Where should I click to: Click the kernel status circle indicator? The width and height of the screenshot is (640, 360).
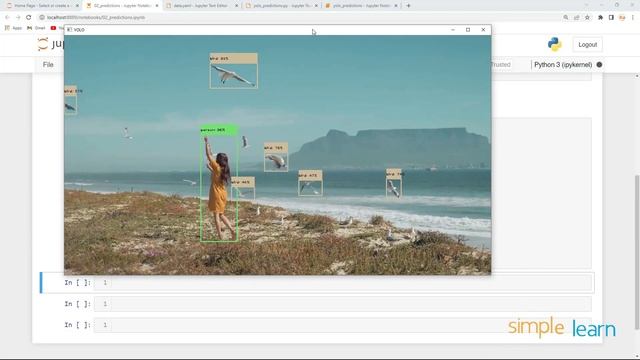click(599, 64)
